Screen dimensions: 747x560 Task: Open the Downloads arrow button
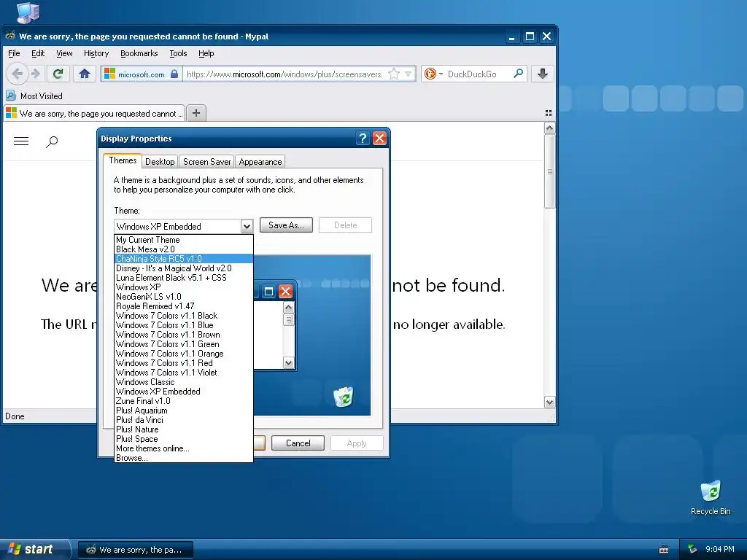pyautogui.click(x=543, y=74)
